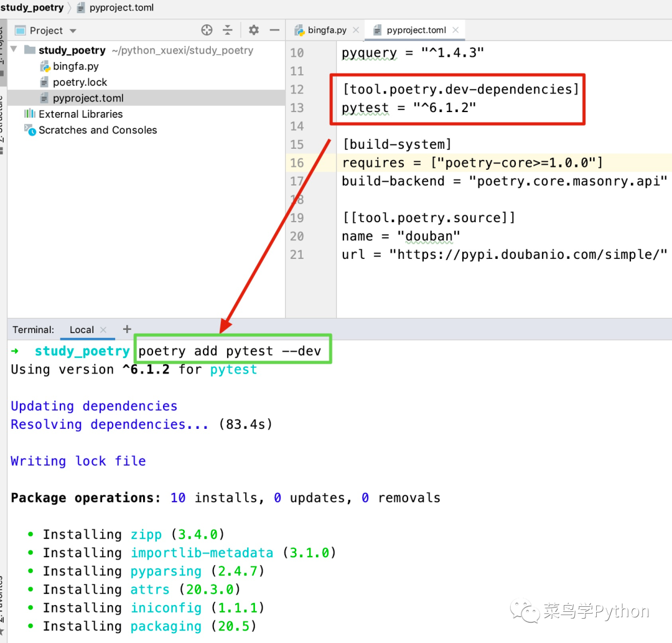Click the 'name = "douban"' line
672x643 pixels.
pos(401,236)
